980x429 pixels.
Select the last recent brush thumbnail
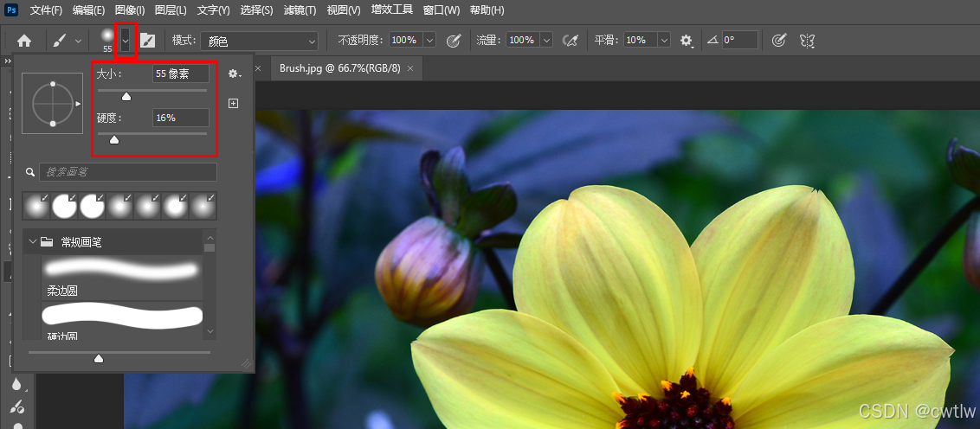(x=203, y=206)
